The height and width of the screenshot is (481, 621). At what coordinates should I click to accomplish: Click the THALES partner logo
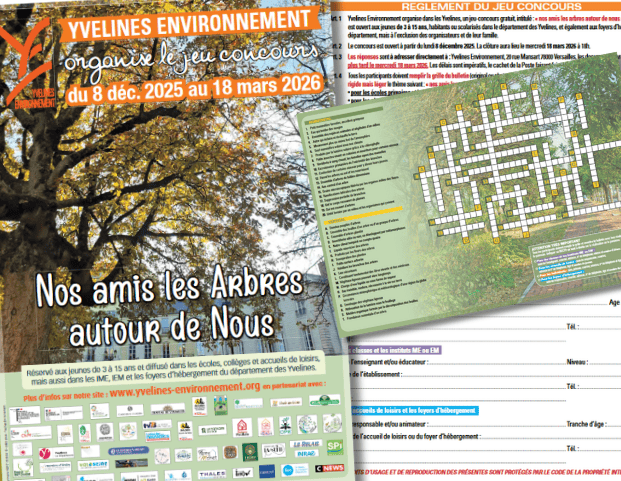click(x=212, y=471)
